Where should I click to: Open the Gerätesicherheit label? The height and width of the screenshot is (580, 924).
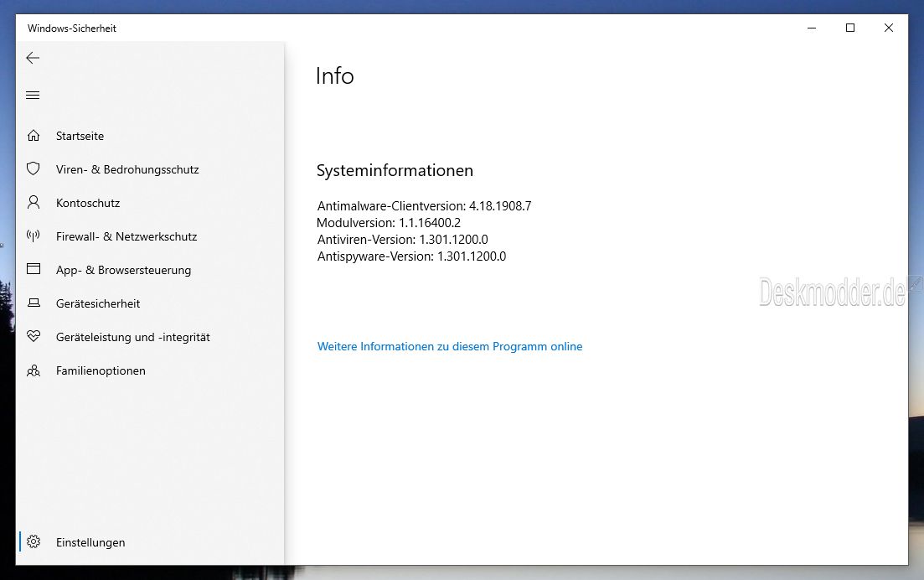click(98, 303)
